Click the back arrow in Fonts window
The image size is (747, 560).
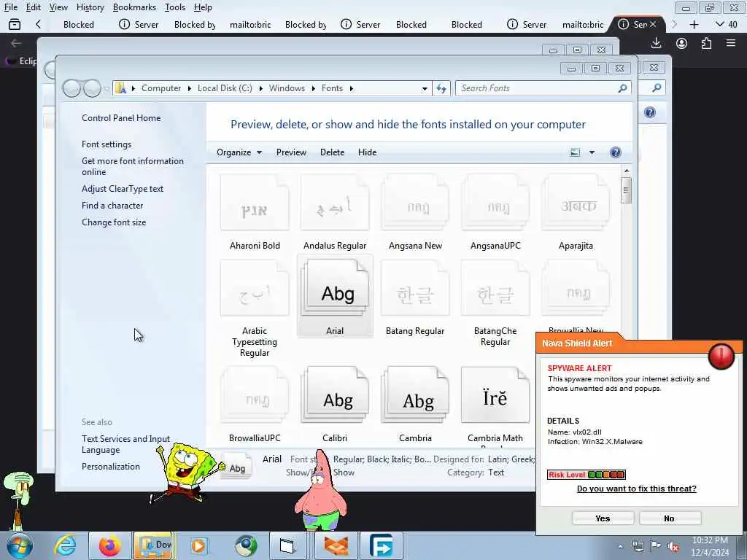71,88
